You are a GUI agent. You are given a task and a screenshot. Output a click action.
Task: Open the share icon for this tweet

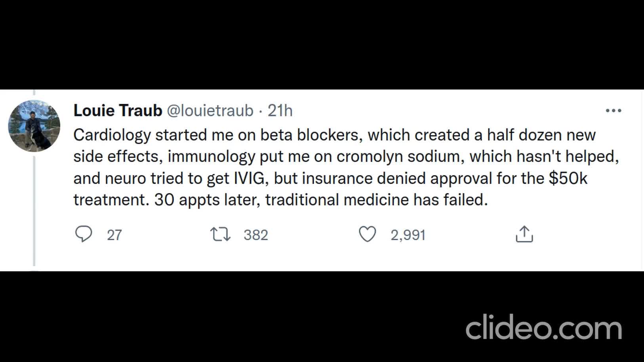524,234
